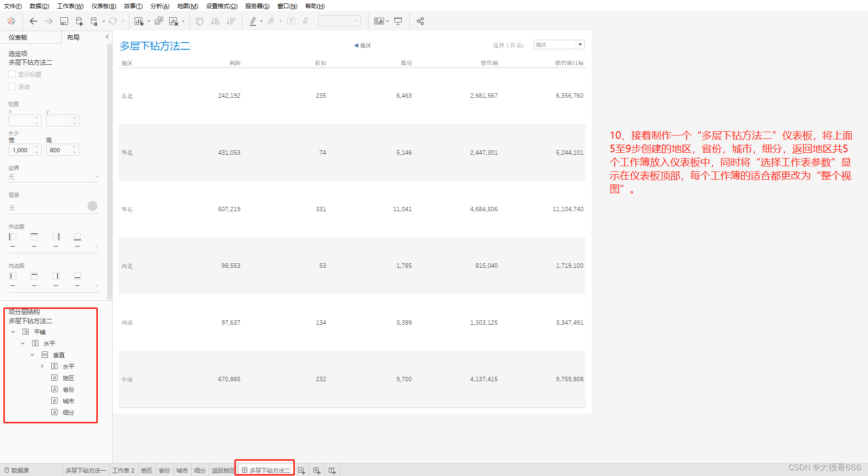The image size is (868, 476).
Task: Click the clear sheet icon
Action: tap(174, 21)
